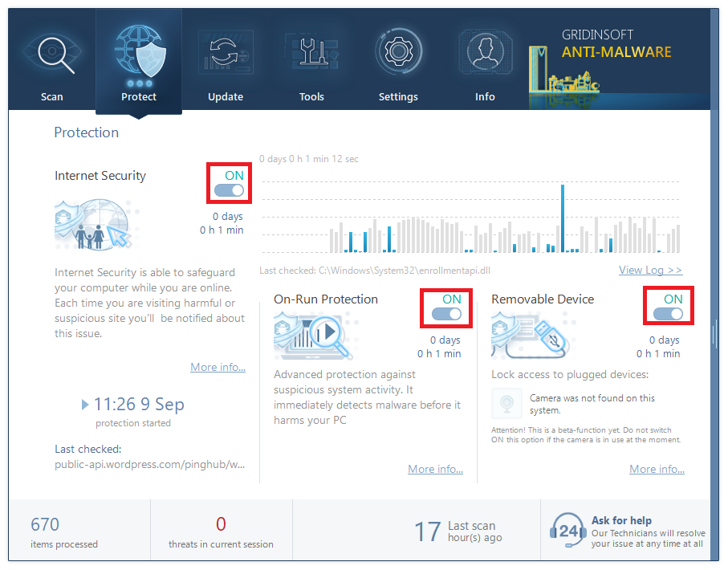
Task: Switch to the Protect tab
Action: 139,60
